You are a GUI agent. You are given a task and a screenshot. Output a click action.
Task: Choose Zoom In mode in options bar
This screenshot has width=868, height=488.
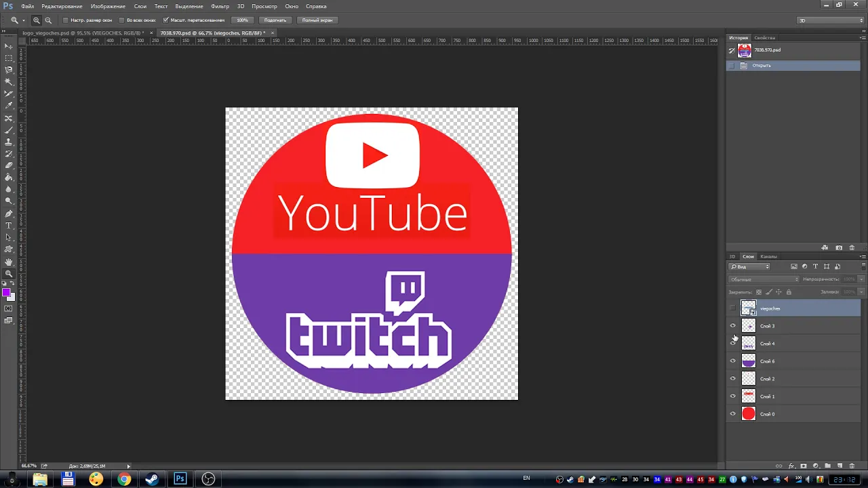[37, 20]
